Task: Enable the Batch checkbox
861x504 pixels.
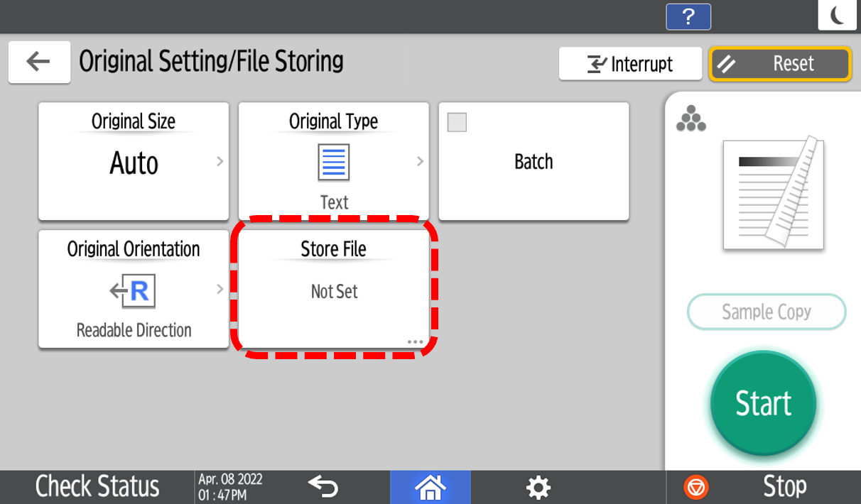Action: coord(457,123)
